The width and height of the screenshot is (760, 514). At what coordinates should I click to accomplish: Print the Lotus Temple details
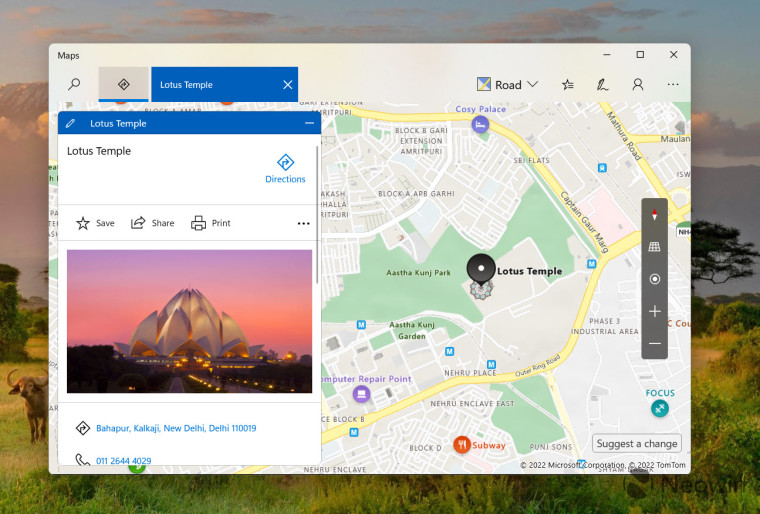pyautogui.click(x=210, y=223)
